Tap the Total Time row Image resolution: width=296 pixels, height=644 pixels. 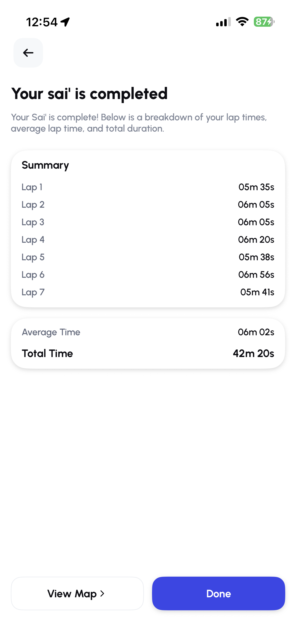(148, 353)
